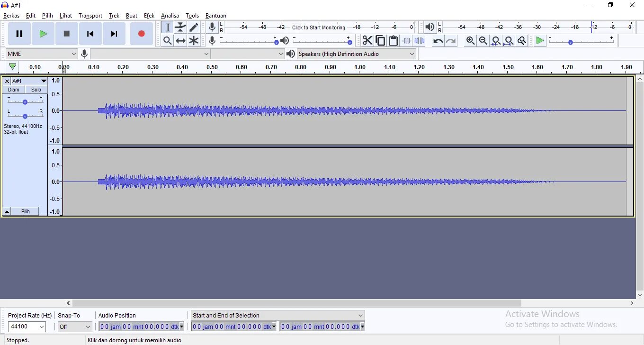
Task: Open the Analisa menu
Action: (x=170, y=16)
